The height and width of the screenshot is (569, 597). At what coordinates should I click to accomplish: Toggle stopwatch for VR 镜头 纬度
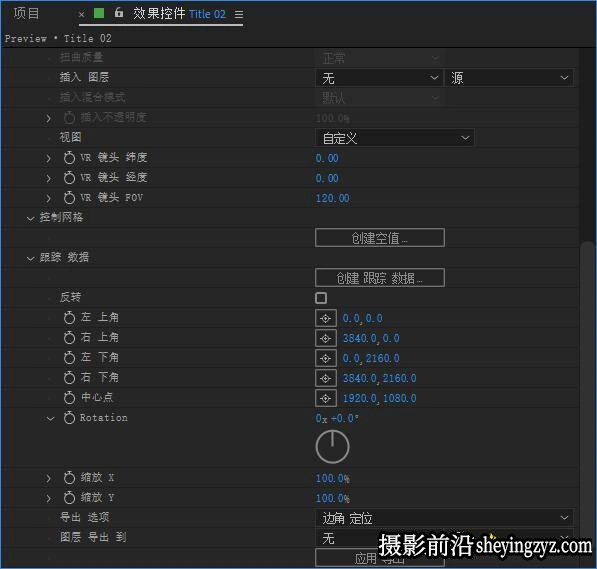[x=69, y=157]
